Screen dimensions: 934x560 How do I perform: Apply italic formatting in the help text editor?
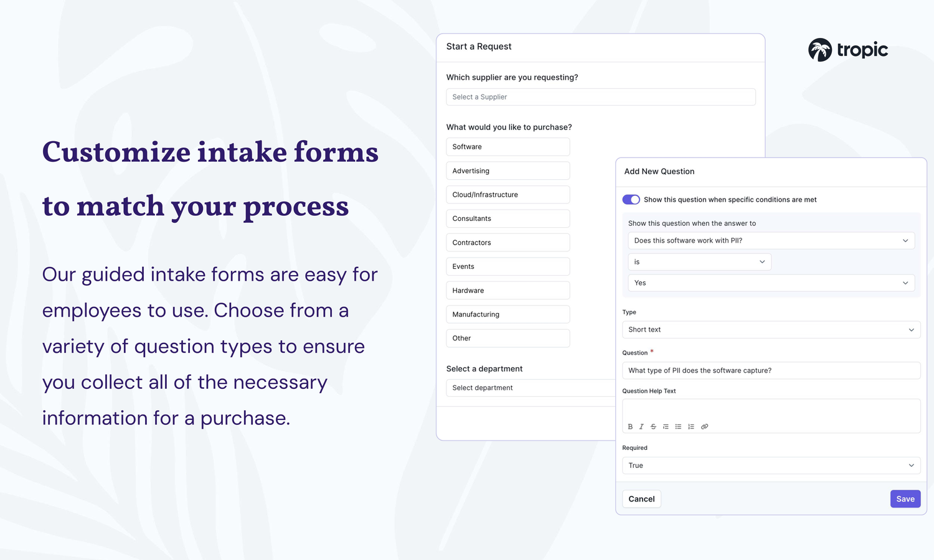coord(641,426)
